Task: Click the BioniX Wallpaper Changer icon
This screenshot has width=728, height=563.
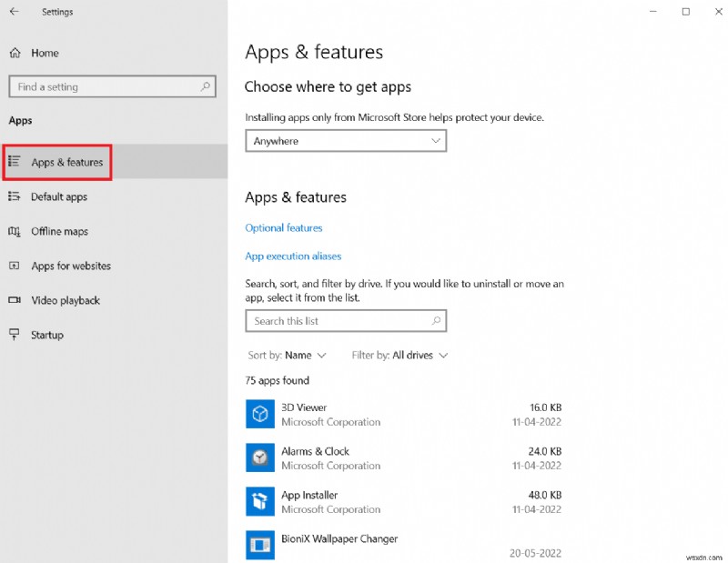Action: 260,545
